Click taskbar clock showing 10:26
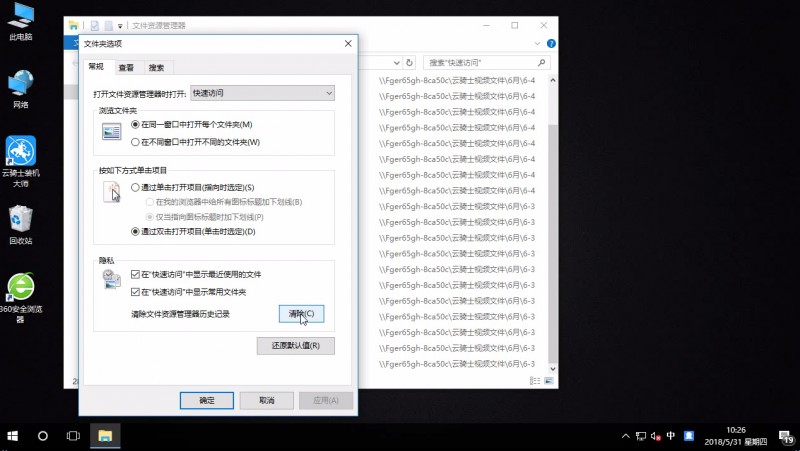The image size is (800, 451). (x=736, y=436)
